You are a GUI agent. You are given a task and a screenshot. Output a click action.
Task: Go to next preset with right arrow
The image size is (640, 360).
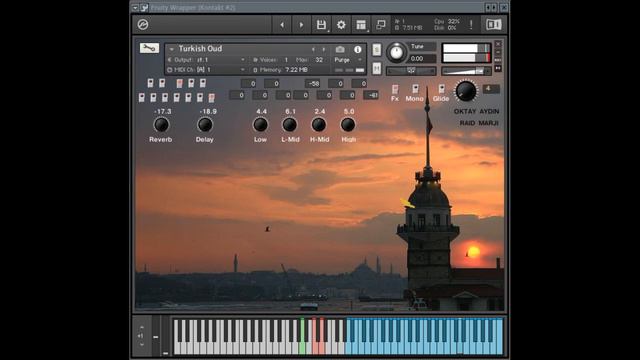301,25
